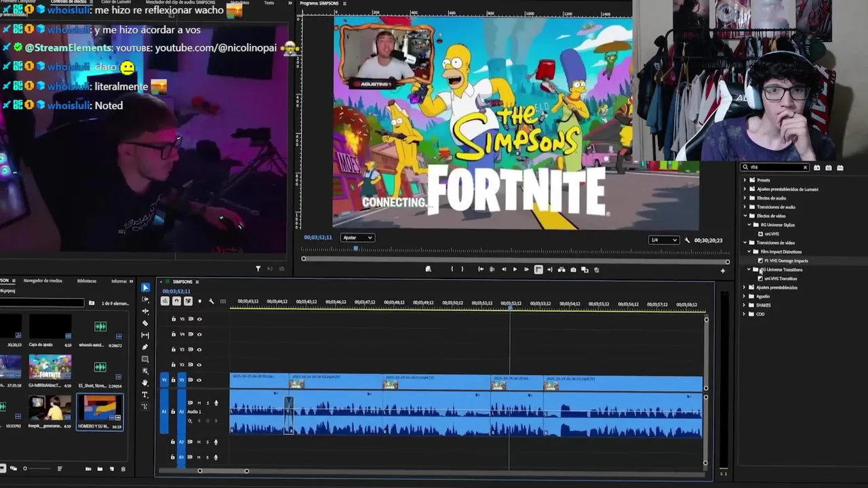Viewport: 868px width, 488px height.
Task: Click Program monitor playhead on scrub bar
Action: tap(356, 249)
